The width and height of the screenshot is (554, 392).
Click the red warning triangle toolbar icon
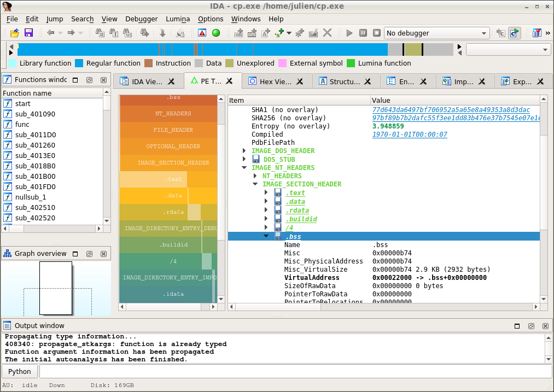pos(202,33)
